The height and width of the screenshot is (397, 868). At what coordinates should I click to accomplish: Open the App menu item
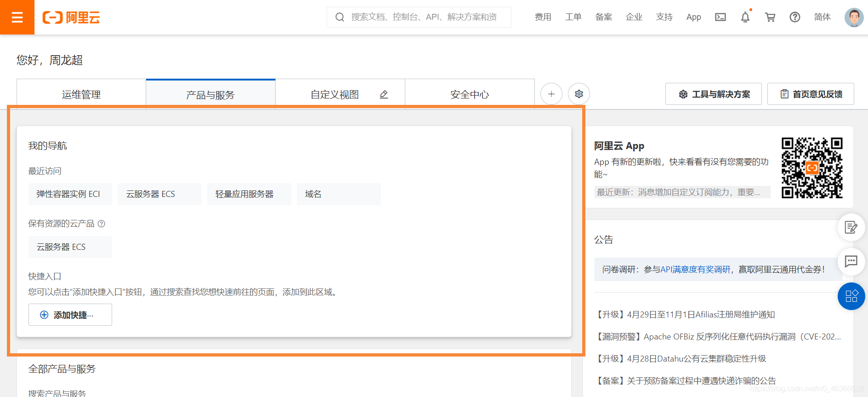[694, 17]
